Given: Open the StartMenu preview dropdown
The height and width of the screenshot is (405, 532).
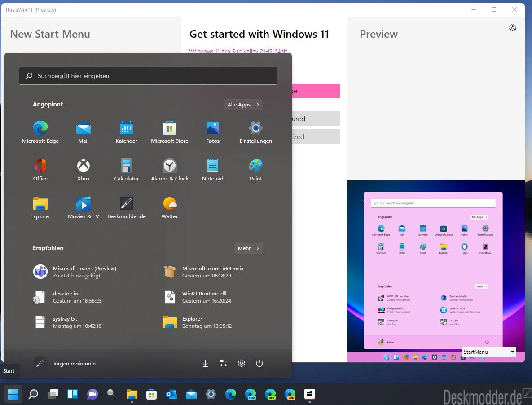Looking at the screenshot, I should 489,352.
